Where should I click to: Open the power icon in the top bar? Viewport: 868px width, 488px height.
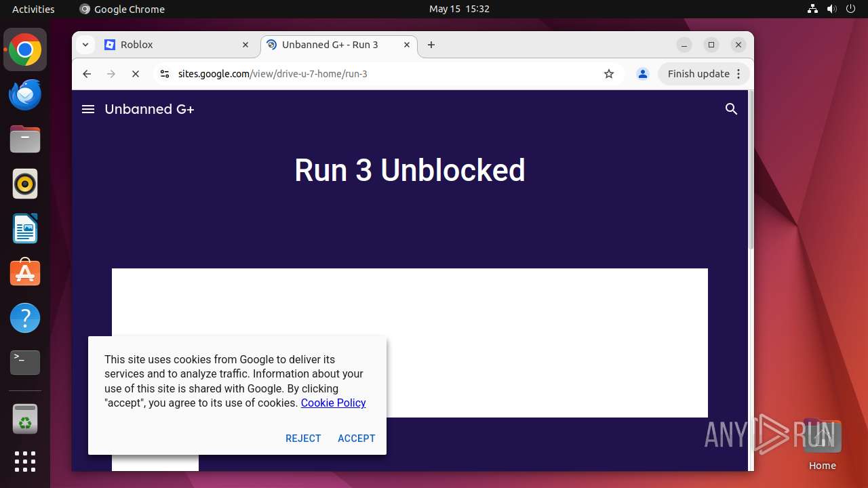(x=851, y=9)
